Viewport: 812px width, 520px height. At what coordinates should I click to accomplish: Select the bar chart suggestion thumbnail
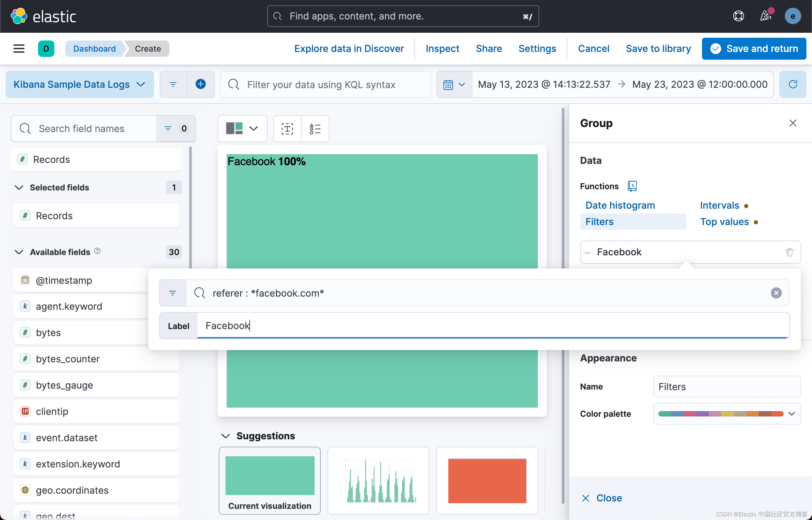click(x=378, y=480)
